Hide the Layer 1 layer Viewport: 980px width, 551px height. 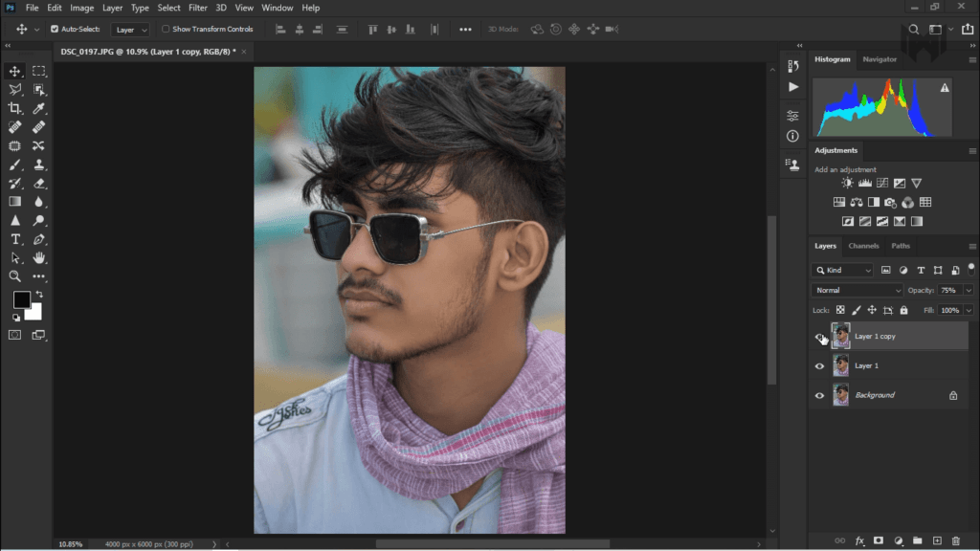[819, 366]
